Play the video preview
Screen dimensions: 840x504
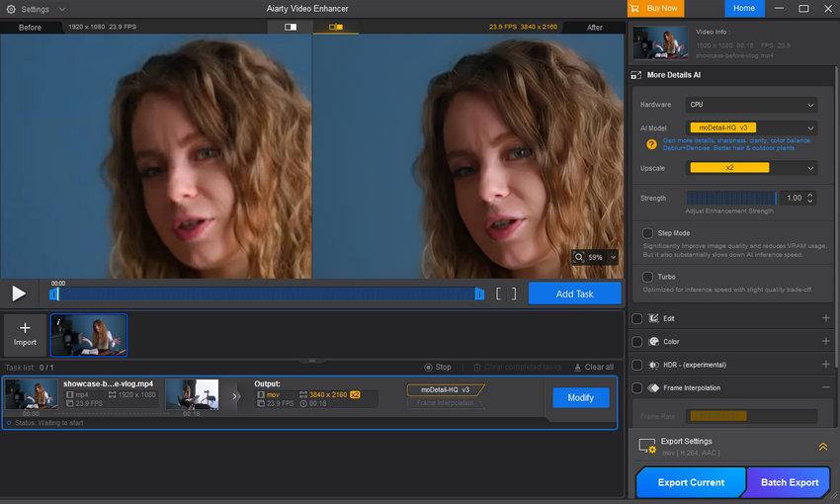tap(19, 294)
